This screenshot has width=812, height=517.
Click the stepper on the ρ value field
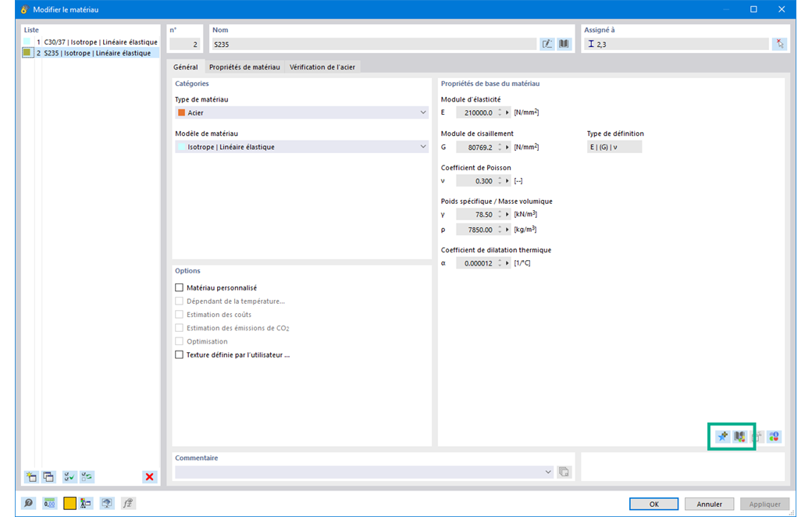[x=500, y=230]
